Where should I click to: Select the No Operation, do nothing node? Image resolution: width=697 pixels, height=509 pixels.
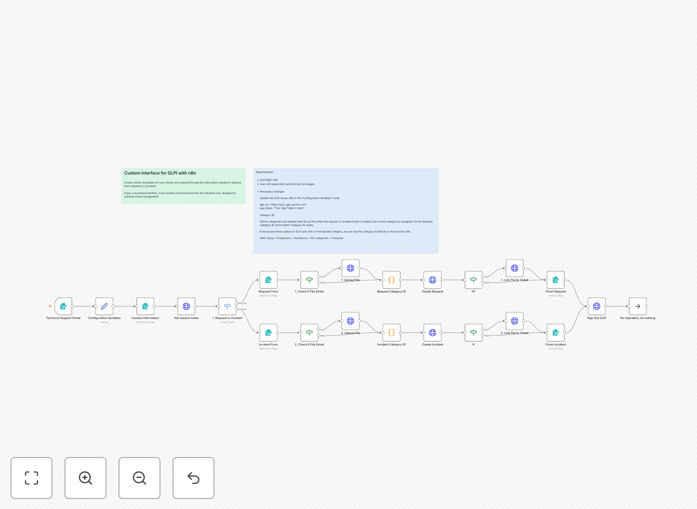tap(637, 306)
